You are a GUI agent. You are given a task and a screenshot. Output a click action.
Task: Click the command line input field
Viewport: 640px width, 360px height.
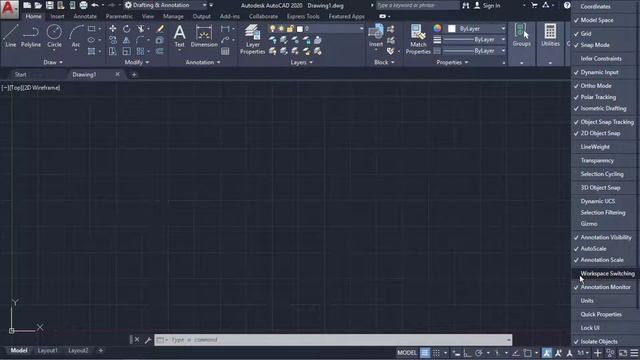click(333, 340)
